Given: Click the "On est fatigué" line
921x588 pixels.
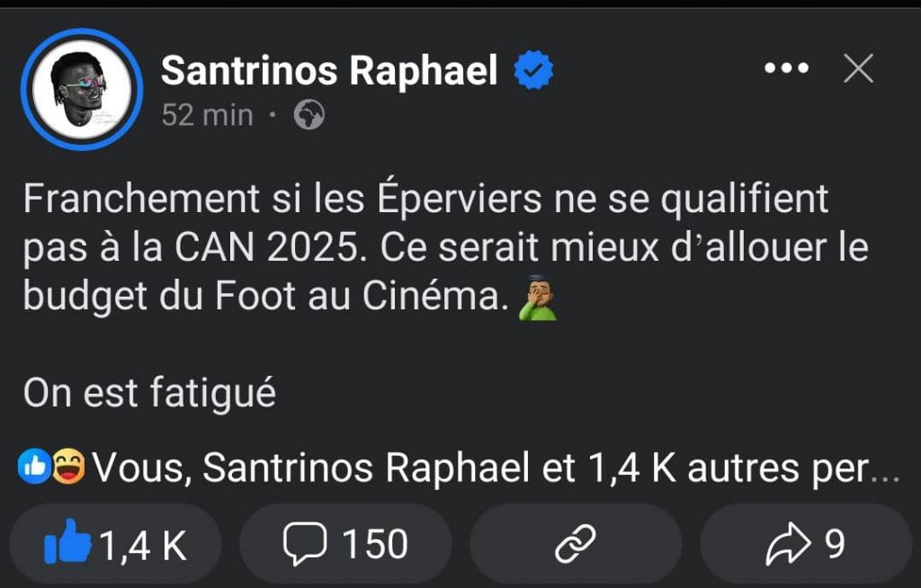Looking at the screenshot, I should tap(149, 394).
